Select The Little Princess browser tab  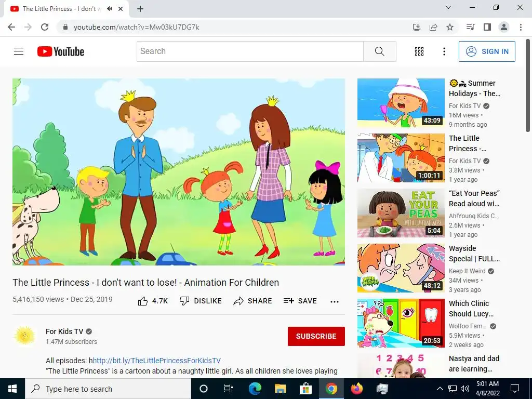click(x=61, y=9)
